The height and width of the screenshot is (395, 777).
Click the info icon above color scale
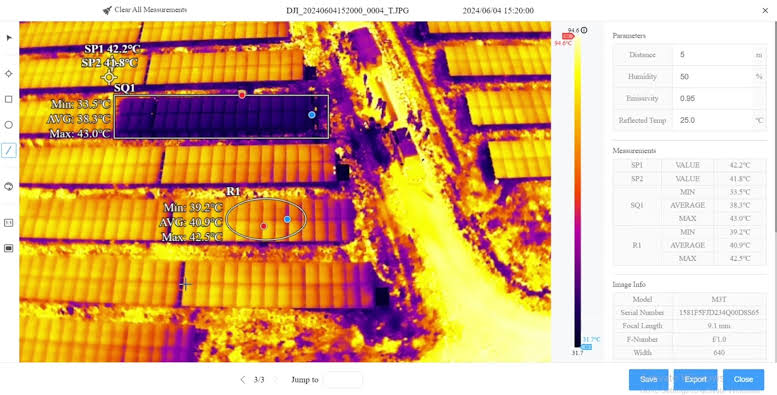pyautogui.click(x=584, y=30)
